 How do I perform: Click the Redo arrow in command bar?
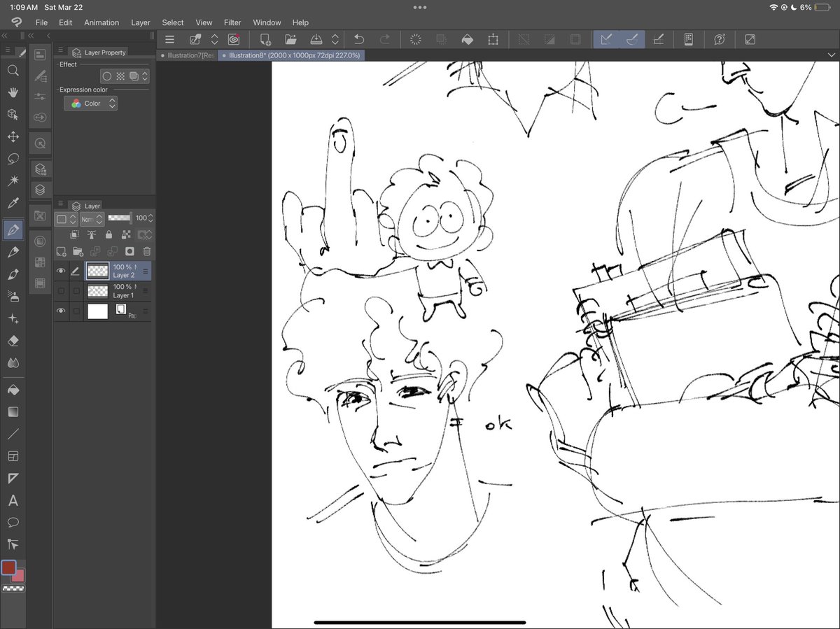tap(384, 40)
